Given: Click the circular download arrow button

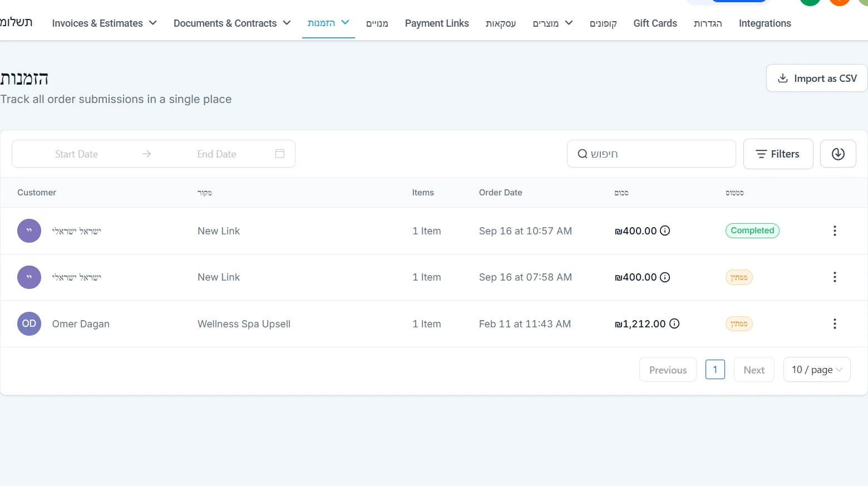Looking at the screenshot, I should [838, 154].
